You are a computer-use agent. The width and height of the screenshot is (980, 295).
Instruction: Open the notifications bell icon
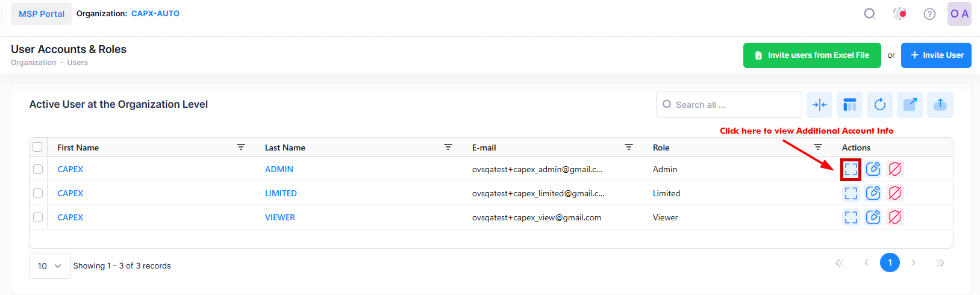(899, 14)
